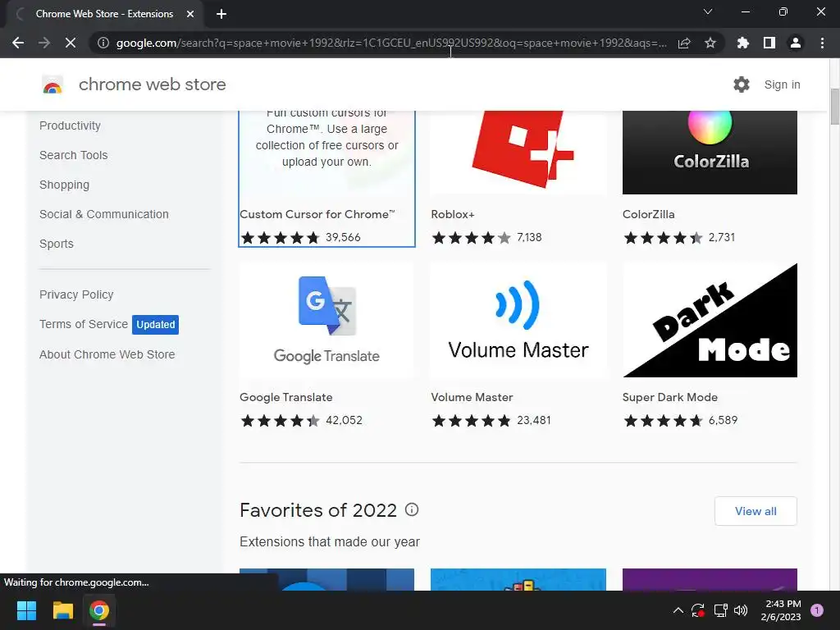Click the 42,052 rating count
840x630 pixels.
point(344,421)
